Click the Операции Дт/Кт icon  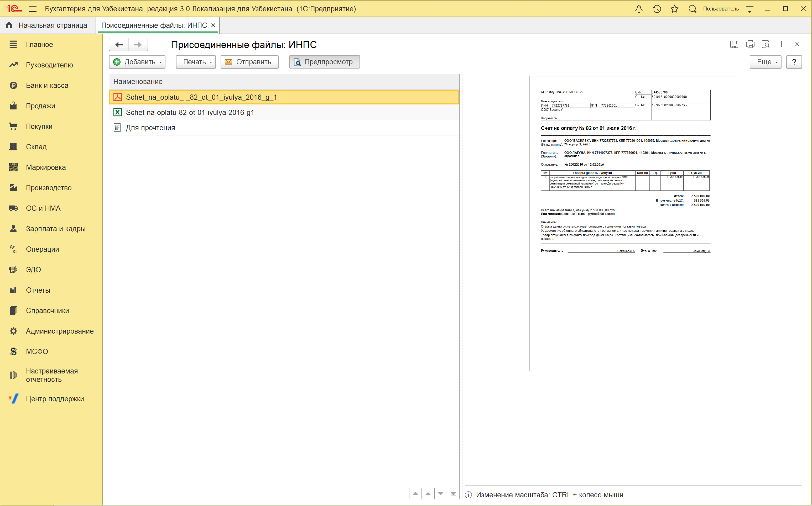[x=13, y=249]
